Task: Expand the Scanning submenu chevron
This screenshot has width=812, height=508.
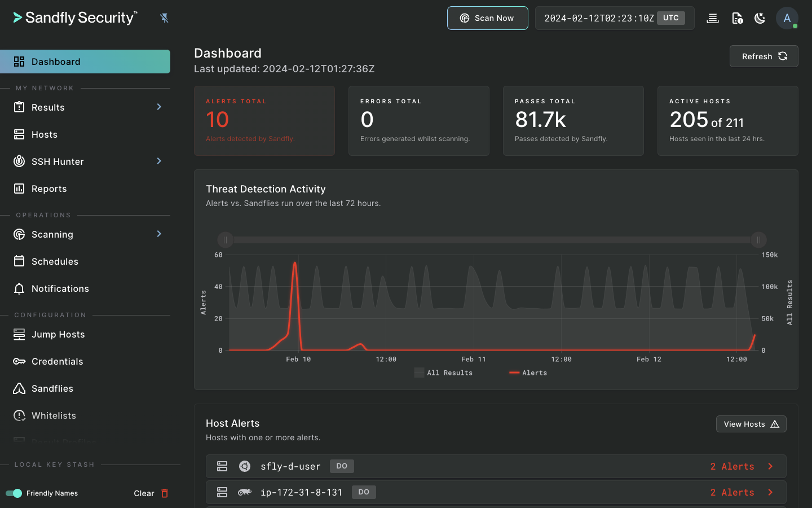Action: (159, 234)
